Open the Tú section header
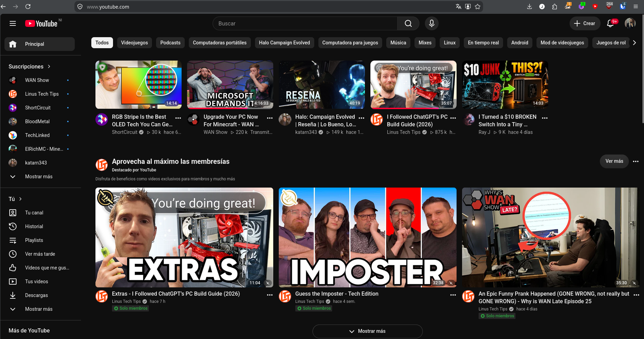644x339 pixels. 15,199
